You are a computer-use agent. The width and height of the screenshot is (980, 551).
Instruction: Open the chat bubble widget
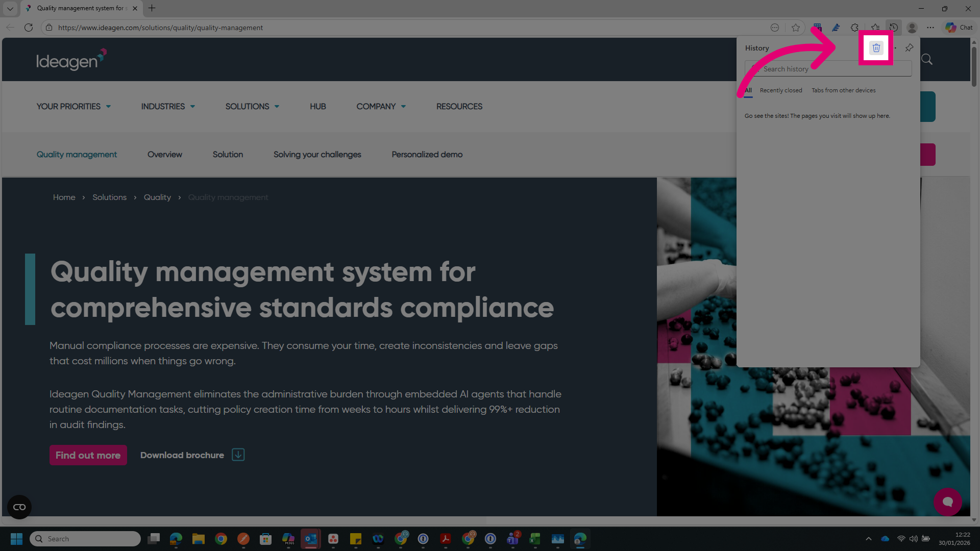tap(948, 502)
